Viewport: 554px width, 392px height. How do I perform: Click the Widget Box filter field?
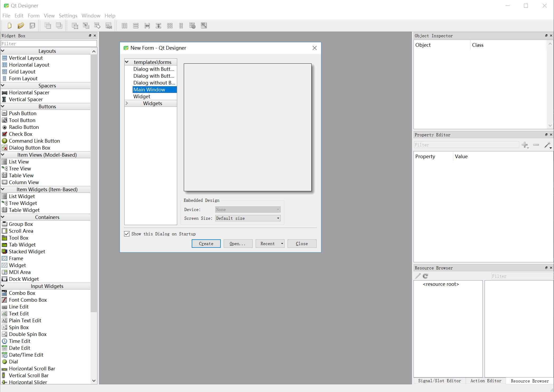[x=49, y=44]
